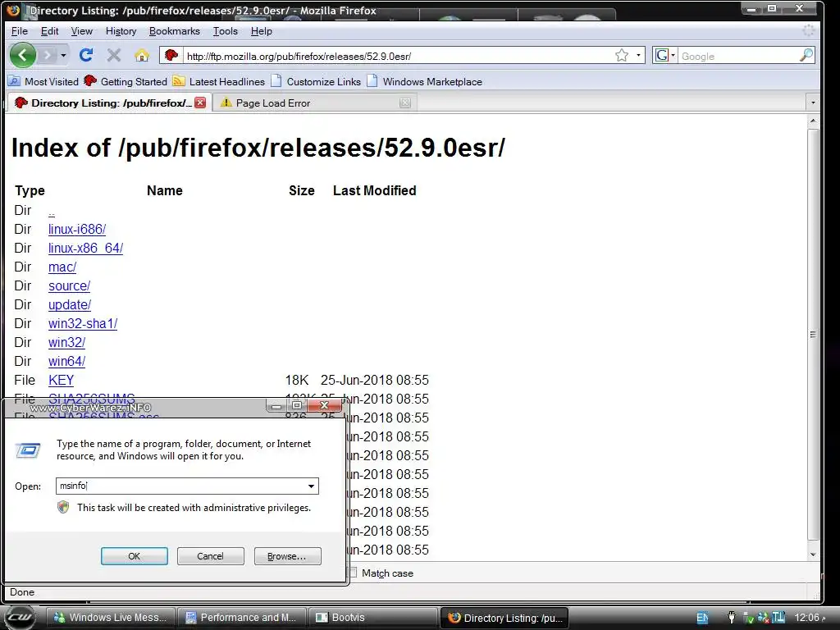Image resolution: width=840 pixels, height=630 pixels.
Task: Click the administrative privileges shield icon
Action: [63, 507]
